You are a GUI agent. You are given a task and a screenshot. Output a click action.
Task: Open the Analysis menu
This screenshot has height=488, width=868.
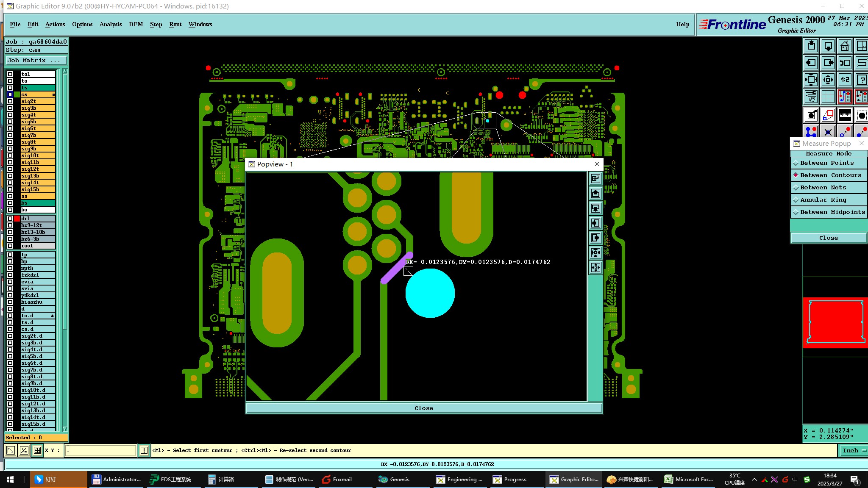click(110, 24)
